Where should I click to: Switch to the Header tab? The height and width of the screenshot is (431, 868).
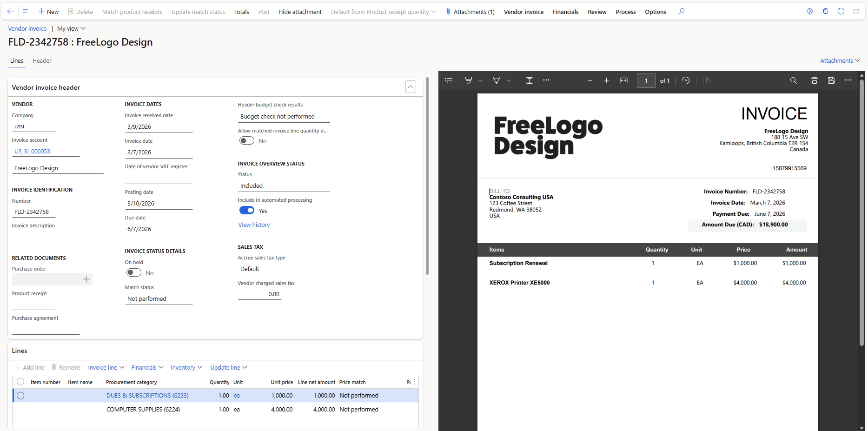click(42, 61)
